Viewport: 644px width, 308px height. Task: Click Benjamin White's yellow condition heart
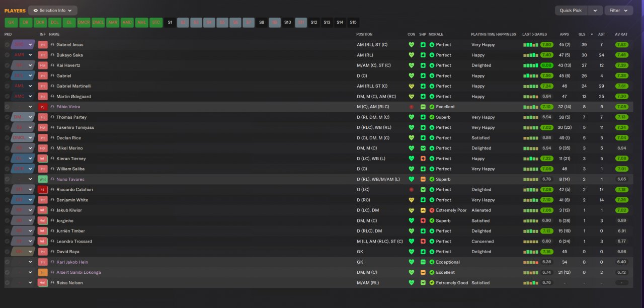click(412, 200)
